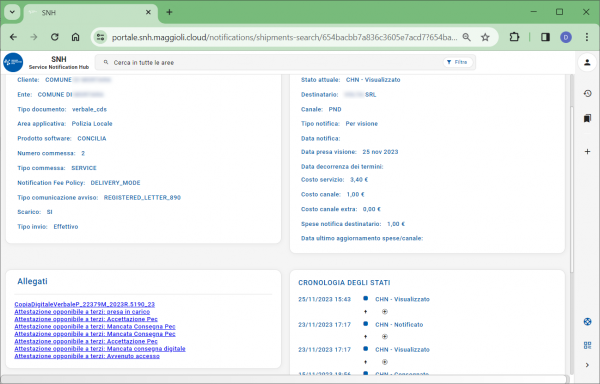Click the 'DELIVERY_MODE' fee policy value

click(116, 183)
